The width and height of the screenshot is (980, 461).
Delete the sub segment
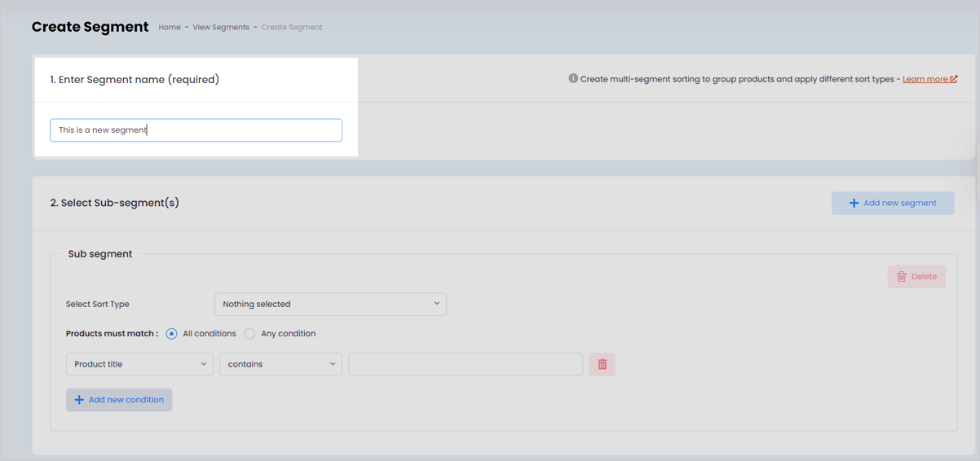point(916,277)
